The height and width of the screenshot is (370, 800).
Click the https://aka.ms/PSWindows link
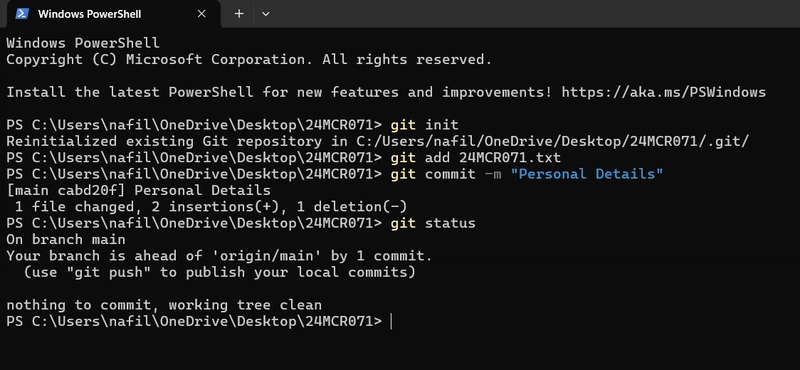tap(663, 92)
